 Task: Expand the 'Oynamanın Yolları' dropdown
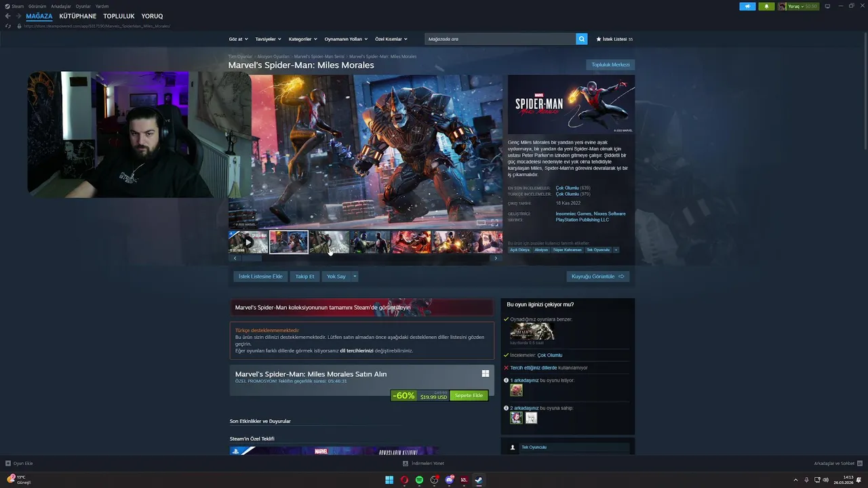point(346,39)
